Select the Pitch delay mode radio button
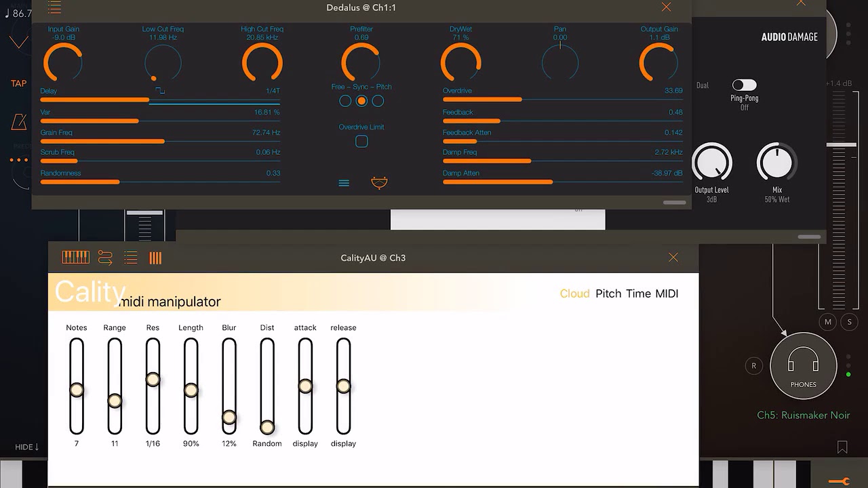Image resolution: width=868 pixels, height=488 pixels. pos(378,101)
